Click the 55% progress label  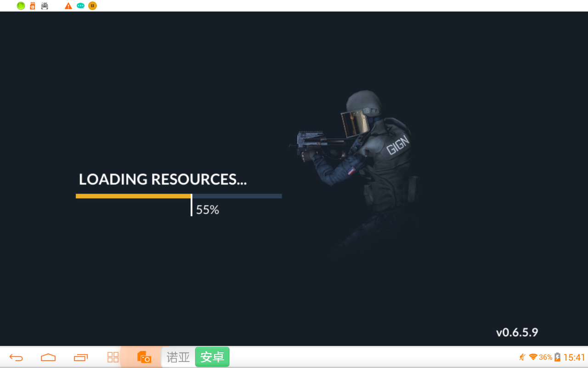click(x=208, y=210)
